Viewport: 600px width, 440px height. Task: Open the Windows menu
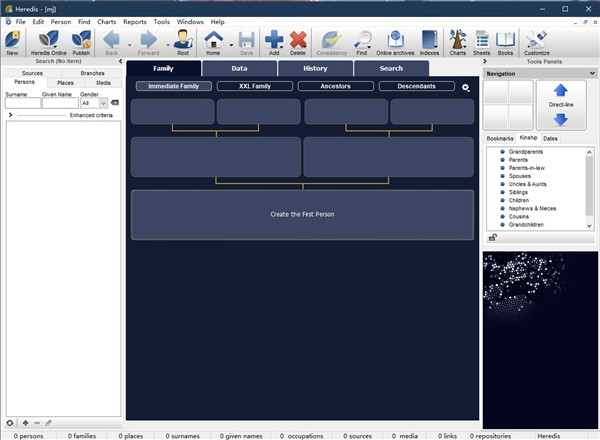pos(190,22)
